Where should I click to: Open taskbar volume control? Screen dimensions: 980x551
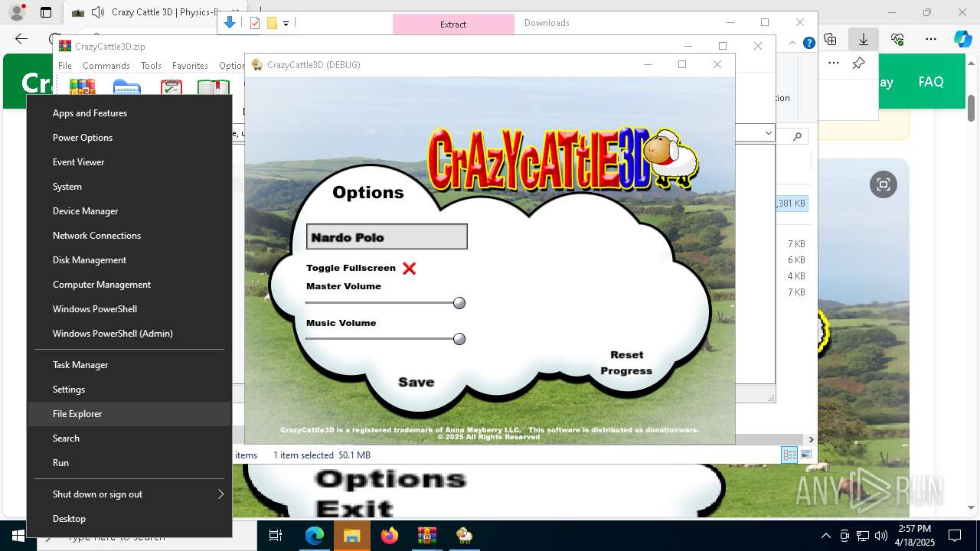coord(880,536)
